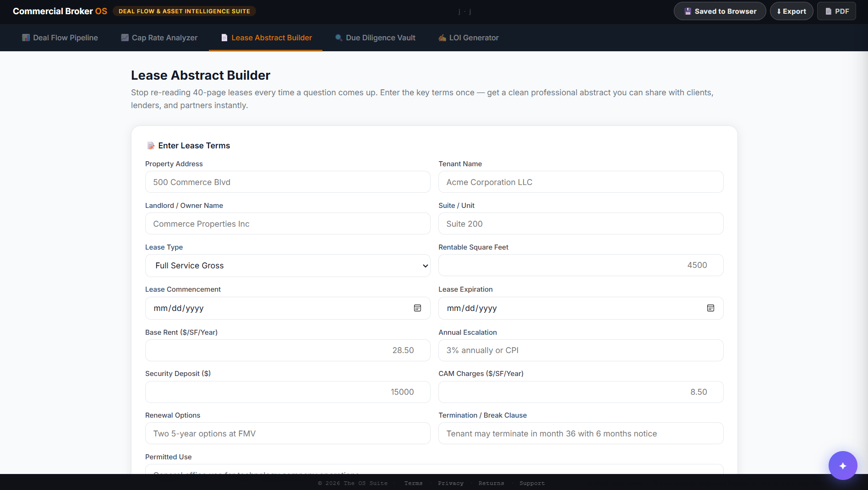
Task: Click the Deal Flow & Asset Intelligence Suite badge
Action: (184, 11)
